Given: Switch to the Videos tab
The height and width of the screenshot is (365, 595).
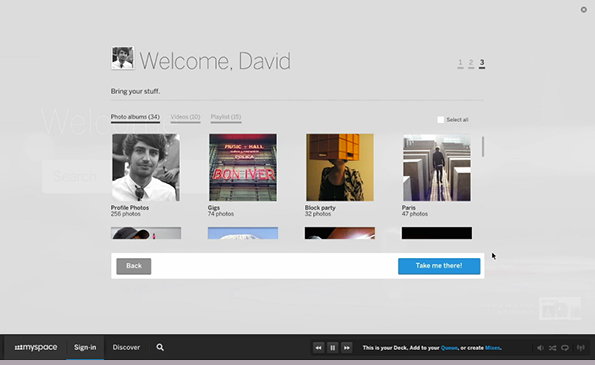Looking at the screenshot, I should click(x=185, y=117).
